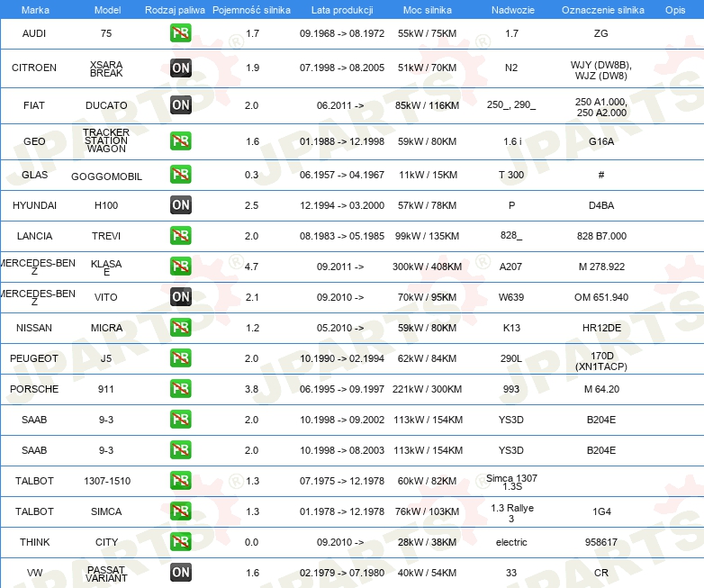
Task: Click engine code WJY (DW8B), WJZ (DW8)
Action: coord(601,70)
